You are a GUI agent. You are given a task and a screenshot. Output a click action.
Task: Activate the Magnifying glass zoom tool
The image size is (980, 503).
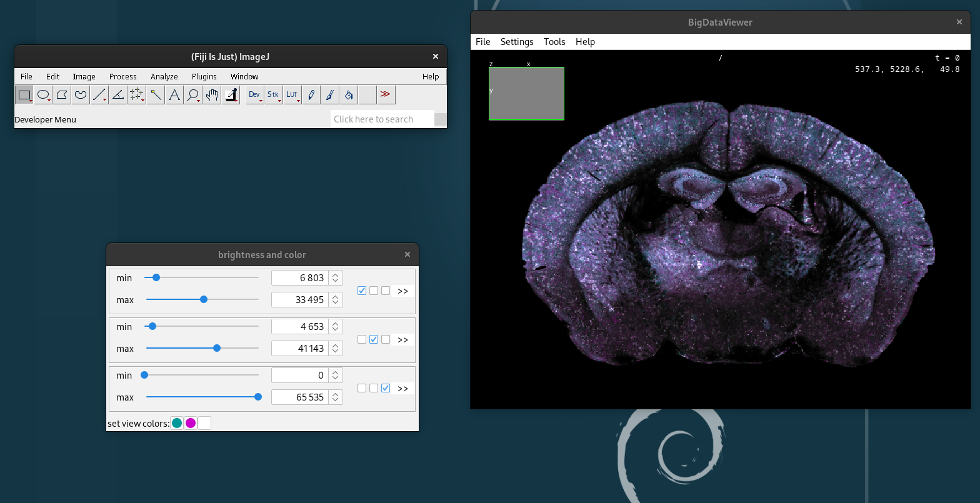click(193, 95)
